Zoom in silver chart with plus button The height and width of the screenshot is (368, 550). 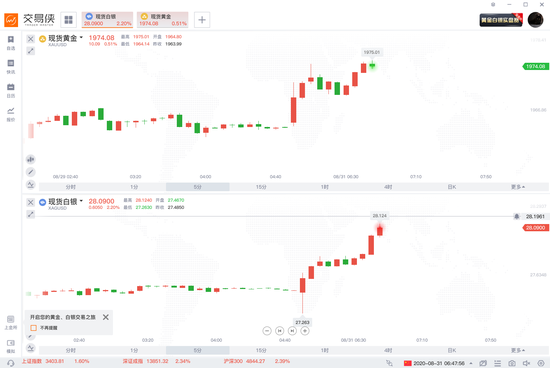point(305,331)
